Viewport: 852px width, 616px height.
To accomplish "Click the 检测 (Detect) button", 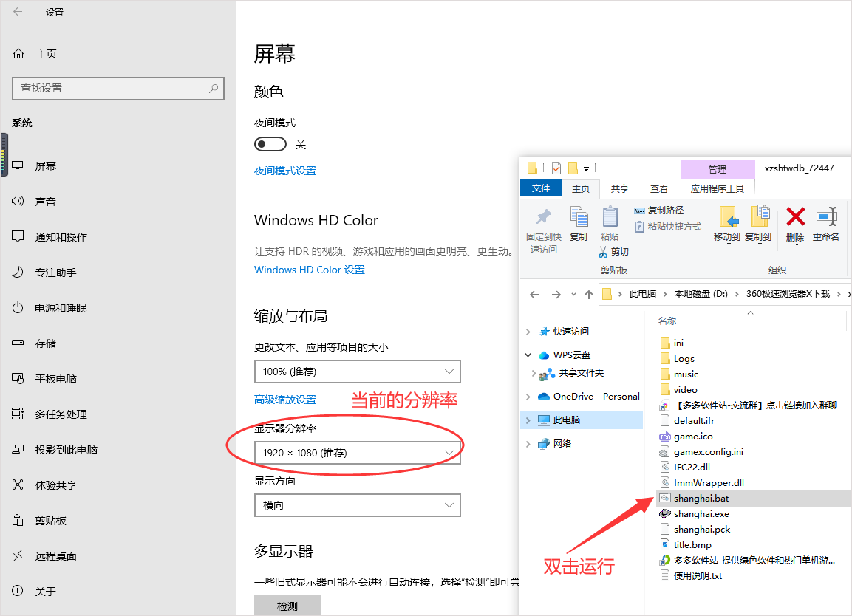I will click(287, 604).
